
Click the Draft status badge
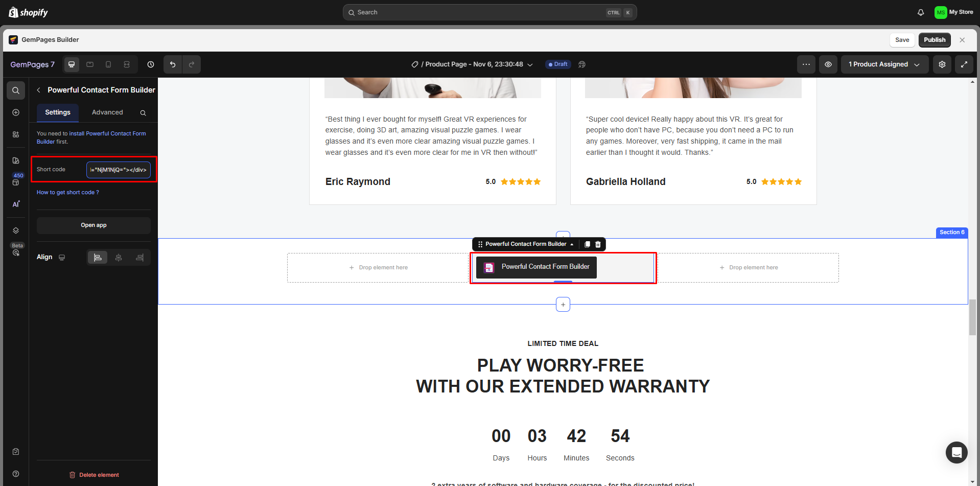click(x=558, y=64)
